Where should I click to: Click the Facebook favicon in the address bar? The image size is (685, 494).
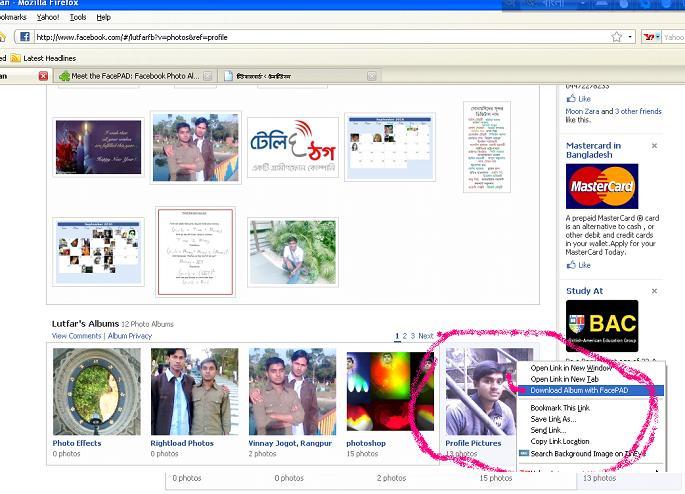coord(25,37)
